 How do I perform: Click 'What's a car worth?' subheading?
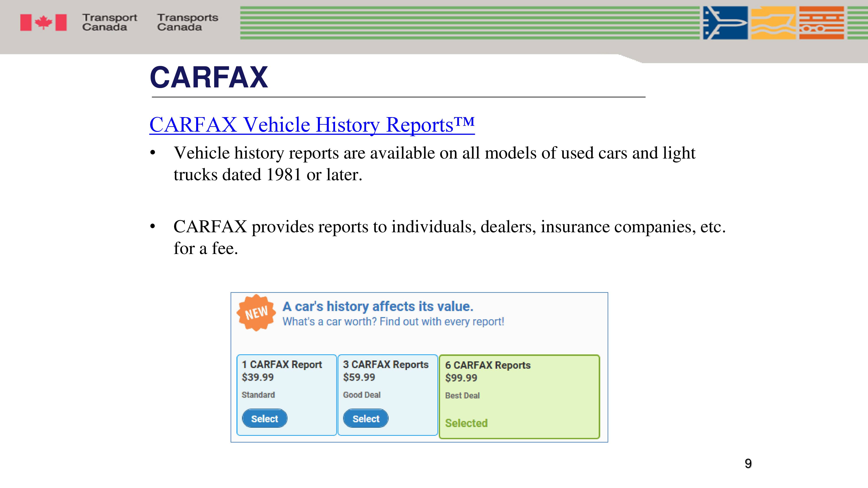point(330,322)
